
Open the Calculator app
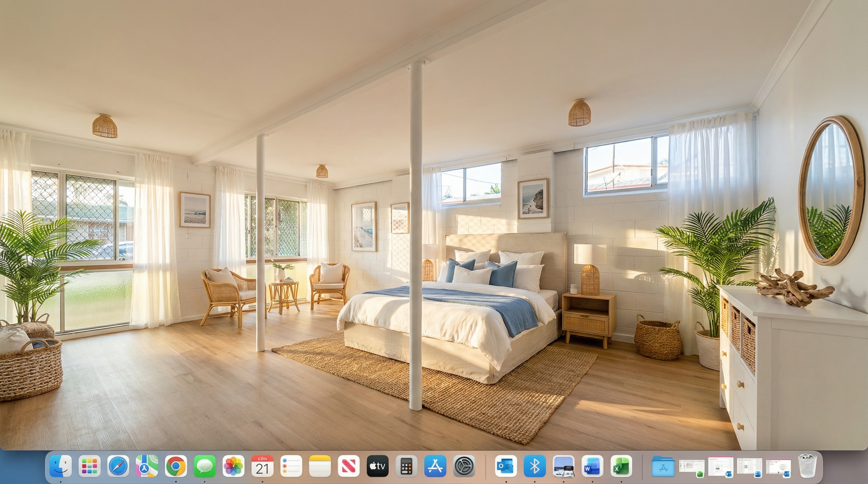(406, 466)
